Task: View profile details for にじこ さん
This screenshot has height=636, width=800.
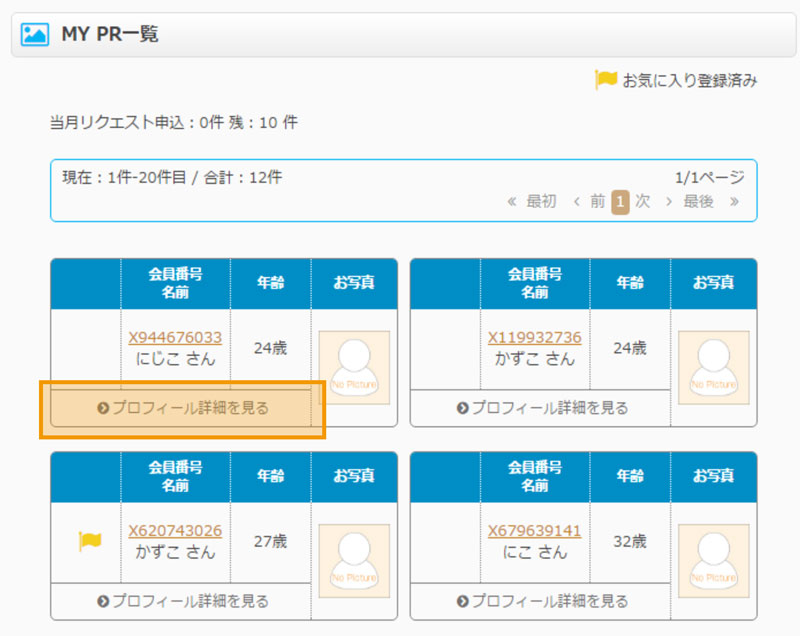Action: point(182,408)
